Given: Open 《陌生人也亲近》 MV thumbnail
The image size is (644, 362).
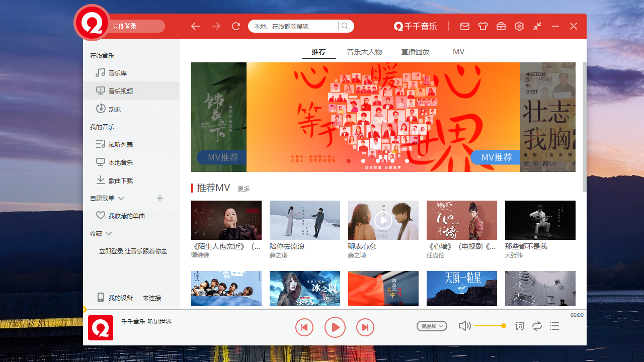Looking at the screenshot, I should coord(226,220).
